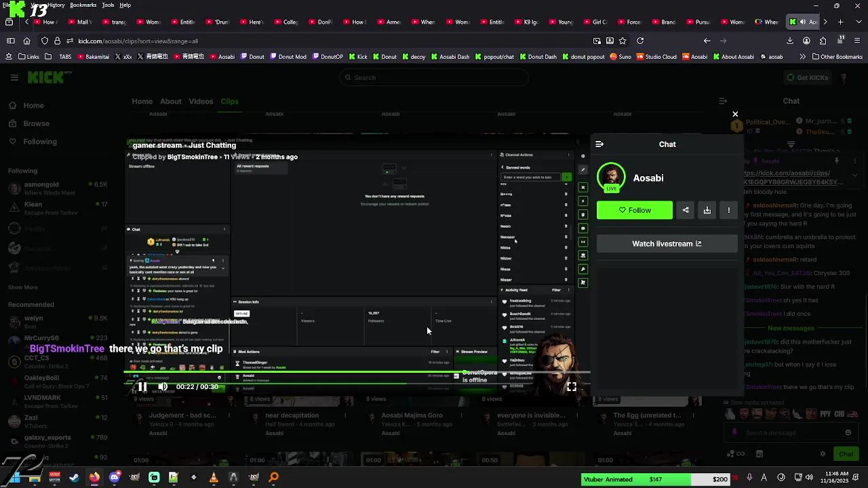Open clip more options menu
Image resolution: width=868 pixels, height=488 pixels.
pyautogui.click(x=729, y=210)
